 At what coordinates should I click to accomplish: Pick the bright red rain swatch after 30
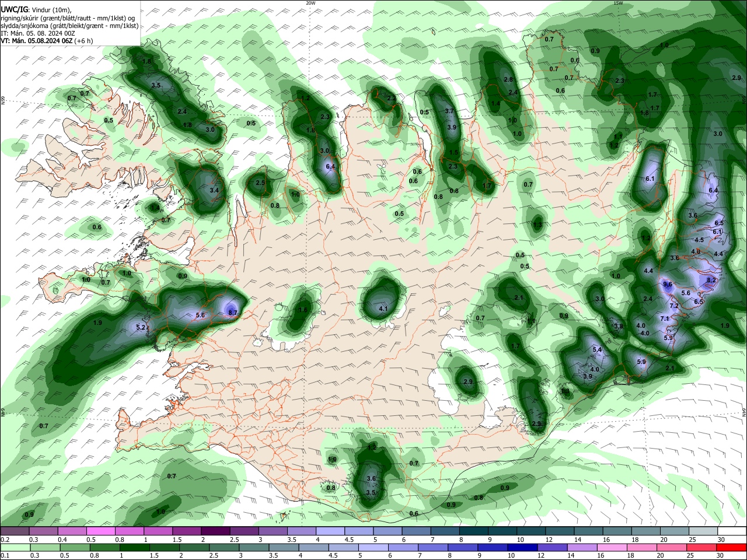732,547
